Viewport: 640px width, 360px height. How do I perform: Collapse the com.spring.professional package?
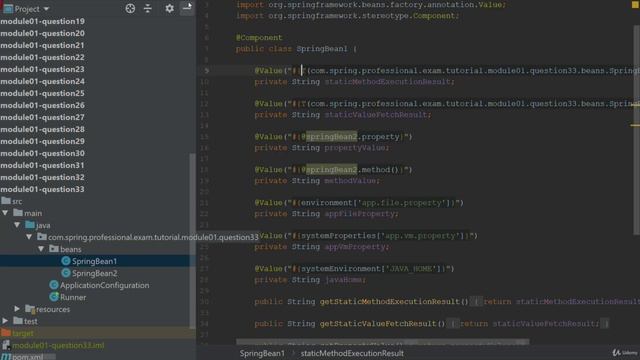click(29, 237)
